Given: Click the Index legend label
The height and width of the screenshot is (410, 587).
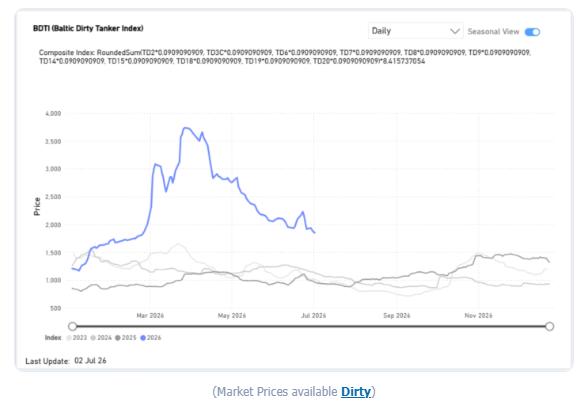Looking at the screenshot, I should tap(53, 338).
